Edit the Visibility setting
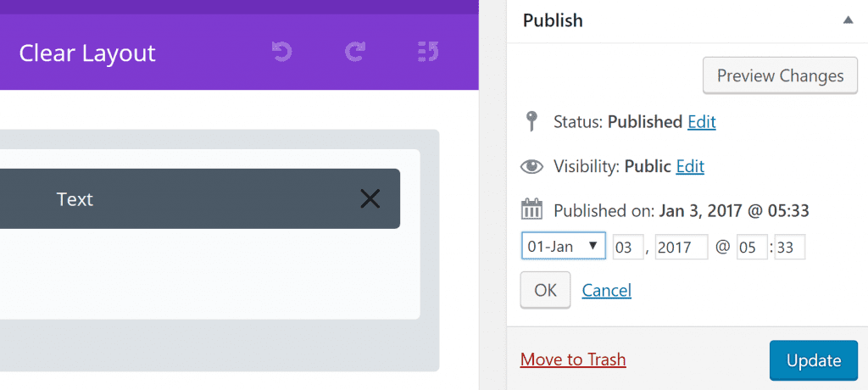 (x=690, y=166)
